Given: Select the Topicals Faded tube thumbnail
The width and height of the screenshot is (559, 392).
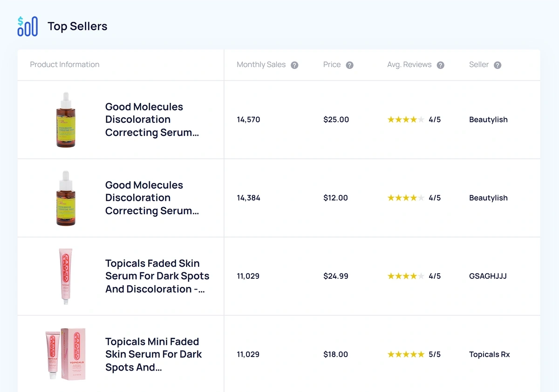Looking at the screenshot, I should 66,277.
